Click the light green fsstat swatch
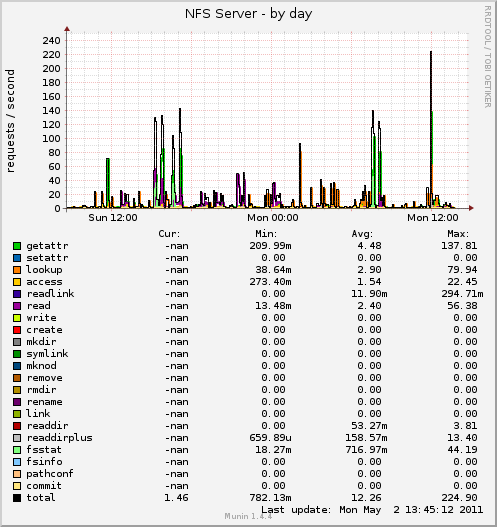The height and width of the screenshot is (527, 497). coord(17,450)
